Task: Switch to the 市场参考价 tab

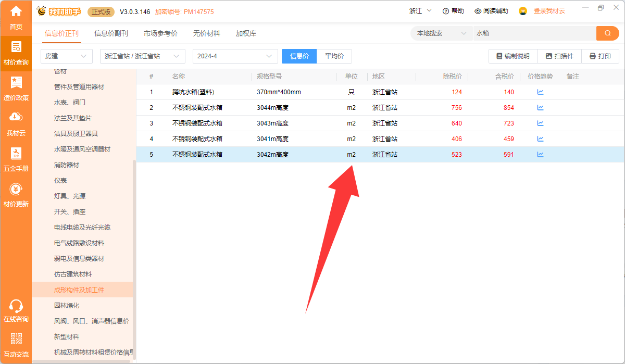Action: [x=161, y=33]
